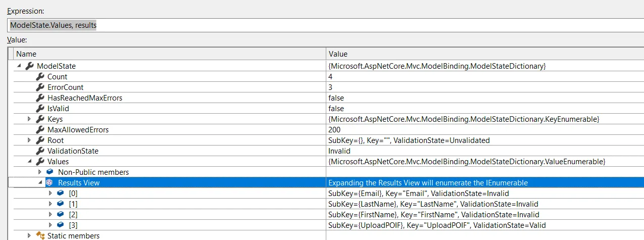Expand the [0] Email result entry
This screenshot has height=240, width=644.
pos(50,194)
